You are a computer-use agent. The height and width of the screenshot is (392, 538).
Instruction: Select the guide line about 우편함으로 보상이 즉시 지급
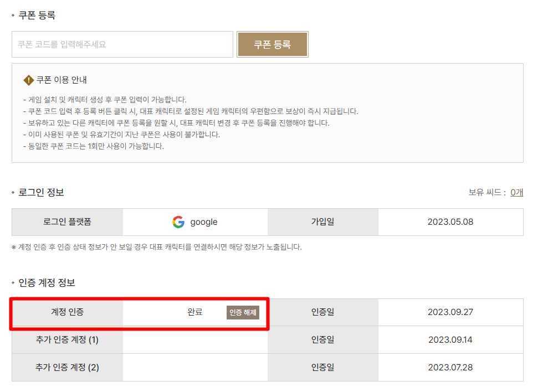coord(191,111)
